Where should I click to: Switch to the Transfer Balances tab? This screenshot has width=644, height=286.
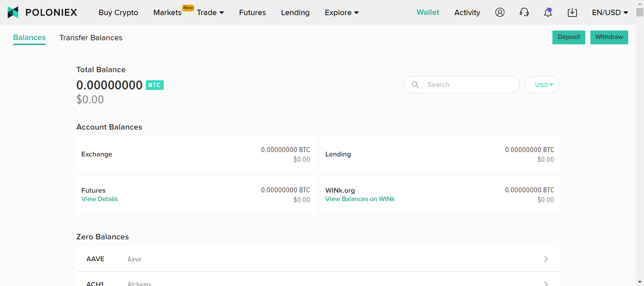coord(91,38)
